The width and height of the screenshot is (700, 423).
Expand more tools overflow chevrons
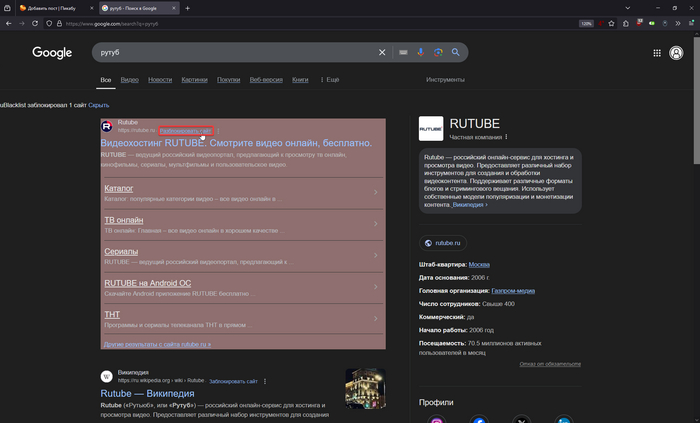(x=678, y=24)
